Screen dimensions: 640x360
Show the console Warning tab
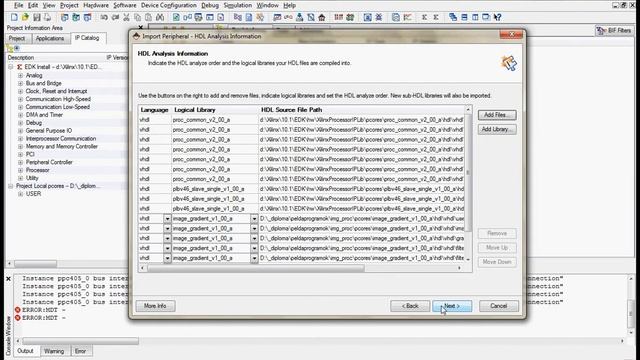coord(54,351)
